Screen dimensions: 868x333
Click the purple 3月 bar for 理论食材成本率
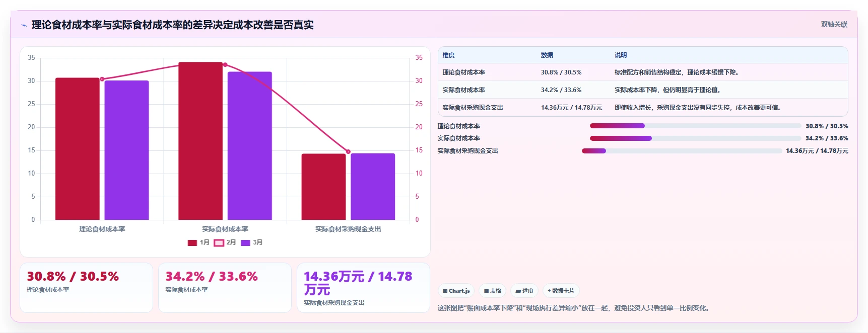click(126, 150)
